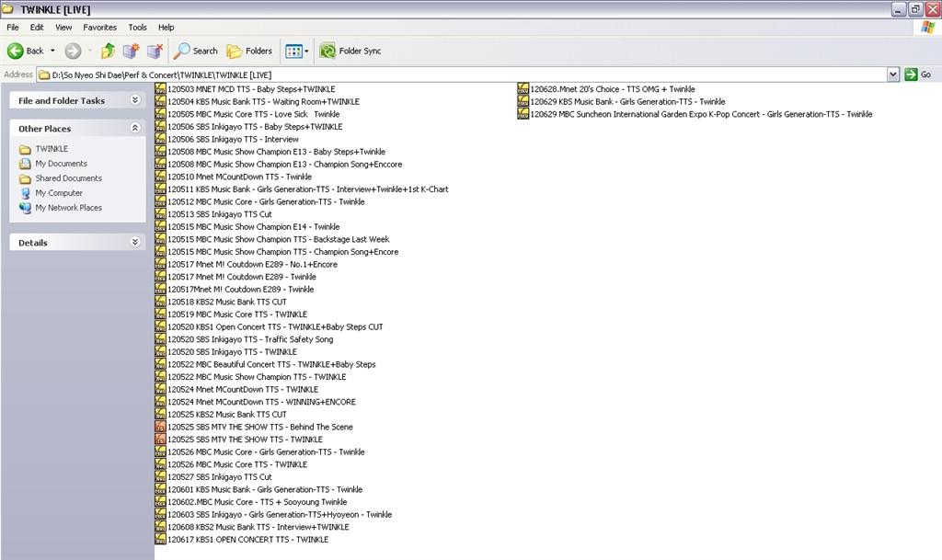Open the Views dropdown button
This screenshot has height=560, width=942.
[x=297, y=51]
